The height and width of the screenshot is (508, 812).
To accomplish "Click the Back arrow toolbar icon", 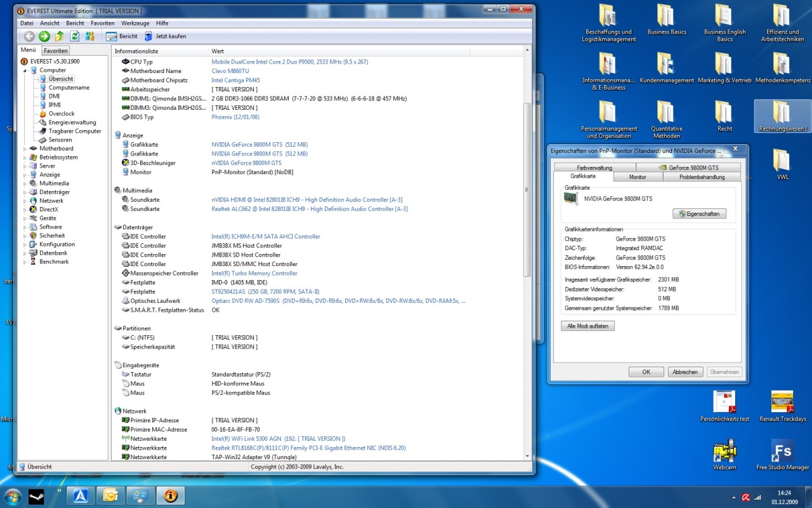I will coord(29,36).
